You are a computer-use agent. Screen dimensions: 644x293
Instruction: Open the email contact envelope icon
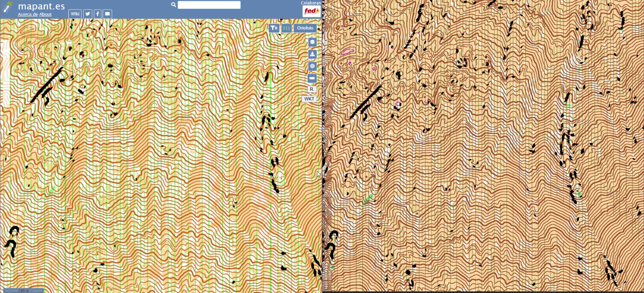(107, 14)
